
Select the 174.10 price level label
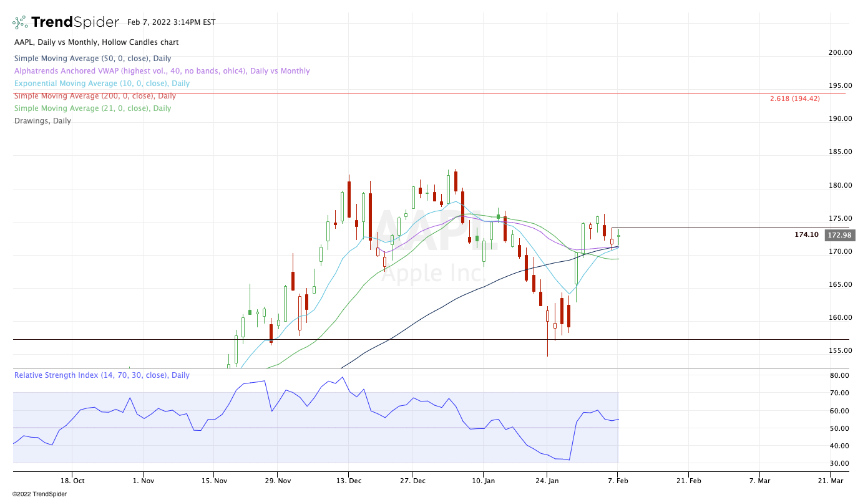[806, 234]
